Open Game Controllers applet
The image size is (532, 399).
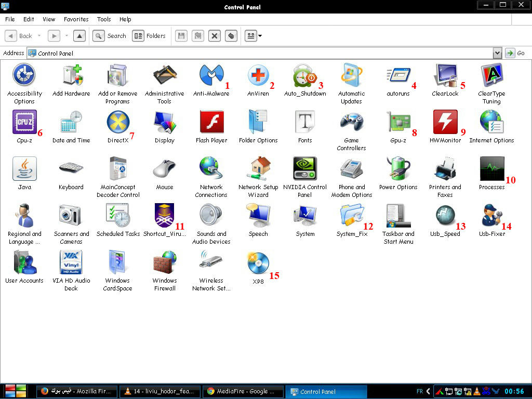click(x=352, y=122)
